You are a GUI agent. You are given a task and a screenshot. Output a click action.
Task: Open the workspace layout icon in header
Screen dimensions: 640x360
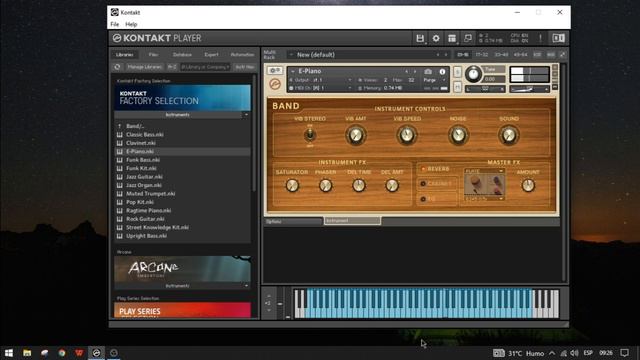(452, 38)
